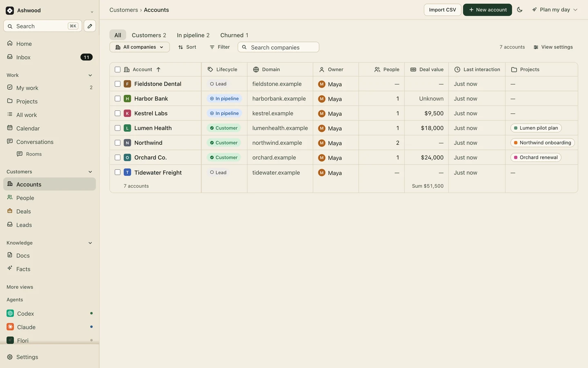
Task: Switch to the Customers 2 tab
Action: click(149, 35)
